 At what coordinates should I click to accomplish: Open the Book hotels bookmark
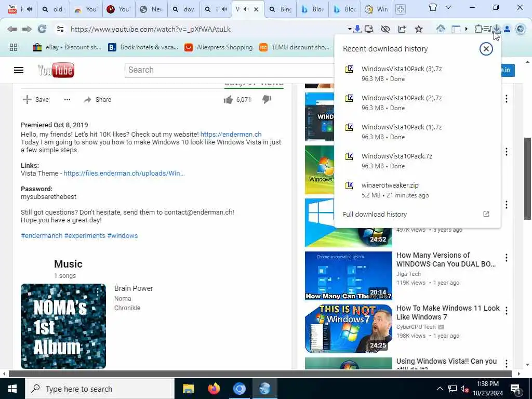tap(143, 47)
